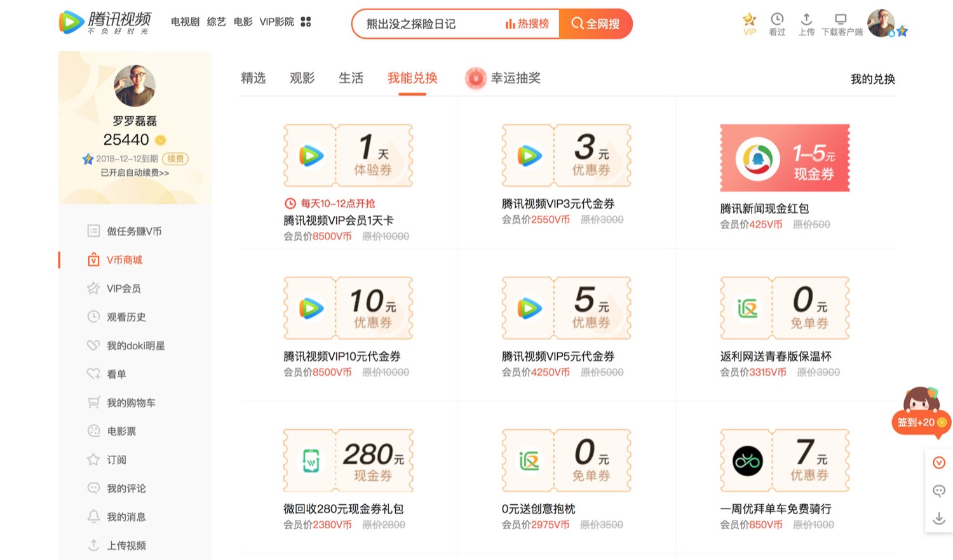Click the title 腾讯视频VIP会员1天卡
Image resolution: width=953 pixels, height=560 pixels.
(339, 220)
